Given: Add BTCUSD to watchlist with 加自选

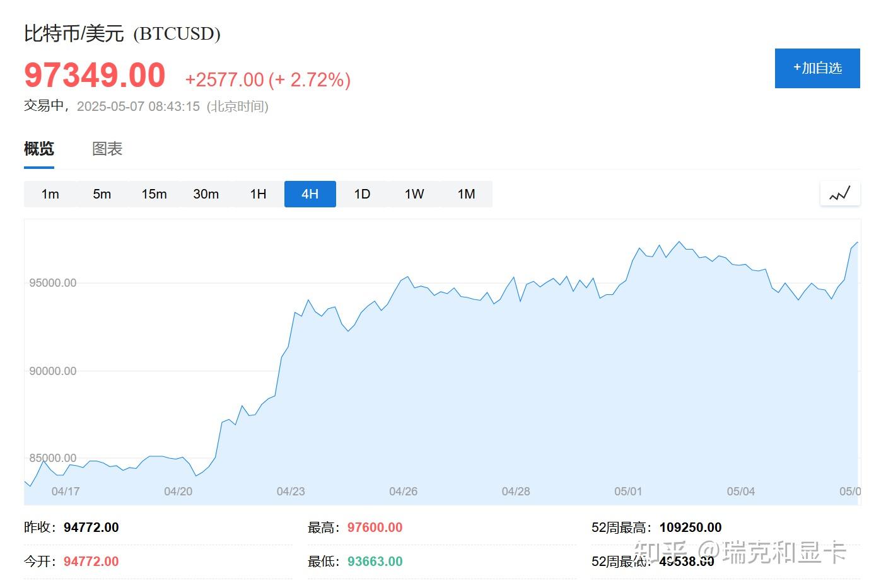Looking at the screenshot, I should (x=817, y=68).
